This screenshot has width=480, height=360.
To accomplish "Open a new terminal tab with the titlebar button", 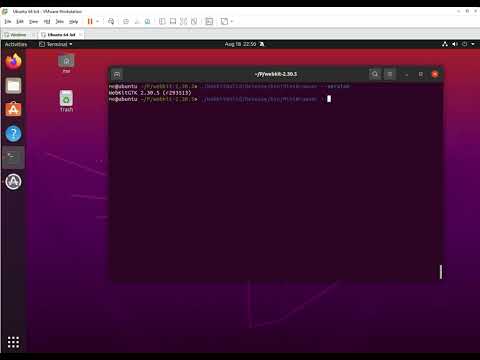I will [x=117, y=74].
